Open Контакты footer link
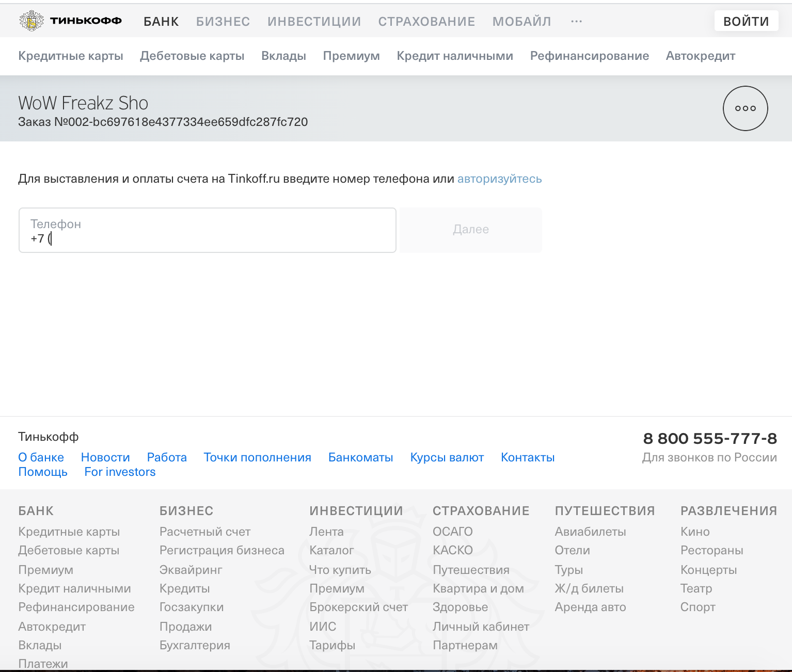This screenshot has height=672, width=792. 528,457
